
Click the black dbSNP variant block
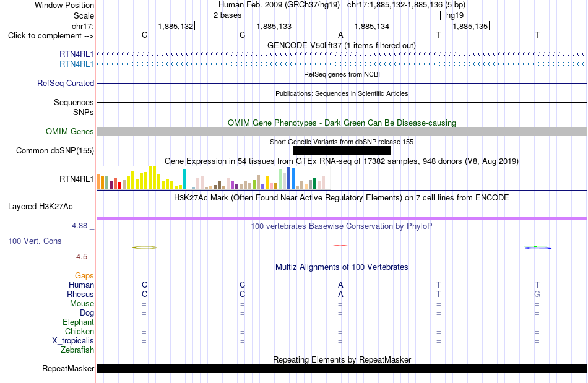(x=342, y=150)
